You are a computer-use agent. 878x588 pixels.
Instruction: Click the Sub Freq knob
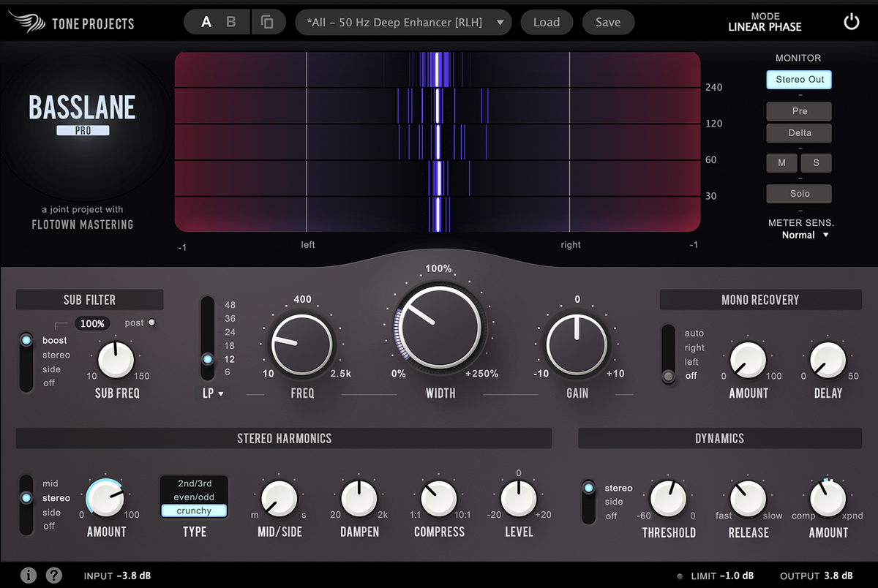pos(116,359)
